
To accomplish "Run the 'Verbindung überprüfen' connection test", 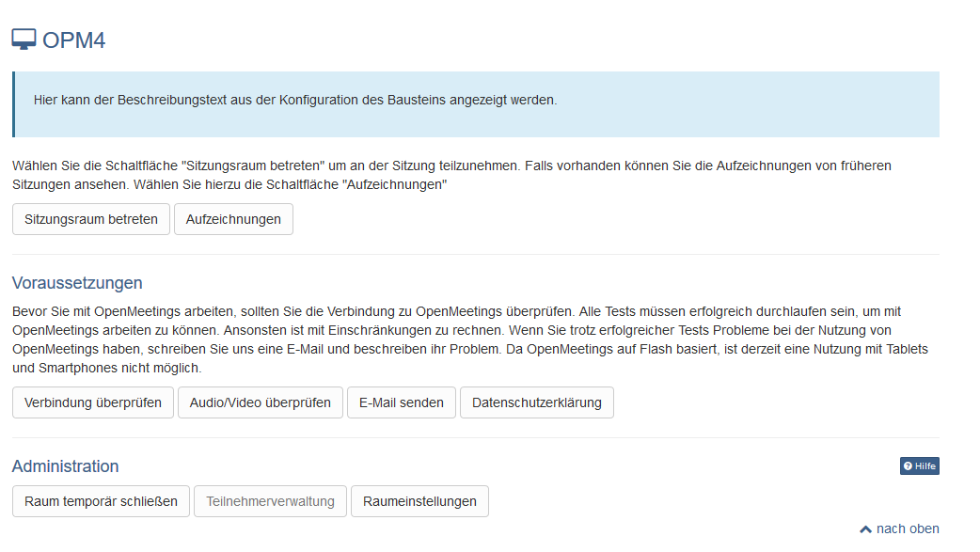I will 92,402.
